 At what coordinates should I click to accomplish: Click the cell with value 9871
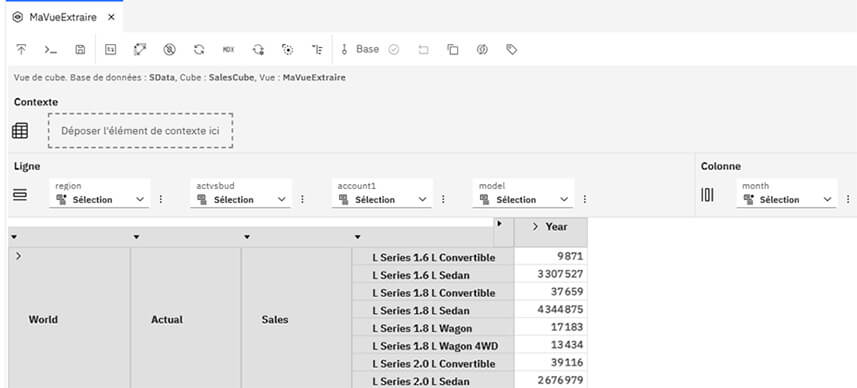coord(551,256)
